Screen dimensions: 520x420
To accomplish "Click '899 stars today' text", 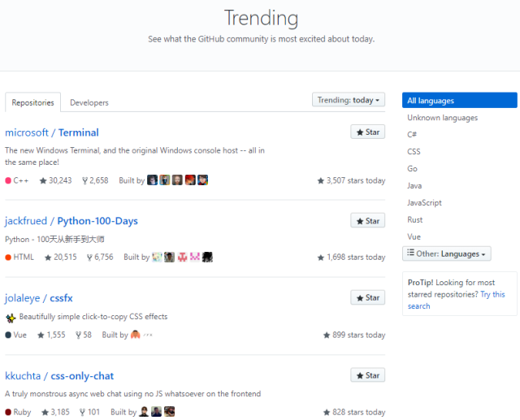I will point(354,335).
